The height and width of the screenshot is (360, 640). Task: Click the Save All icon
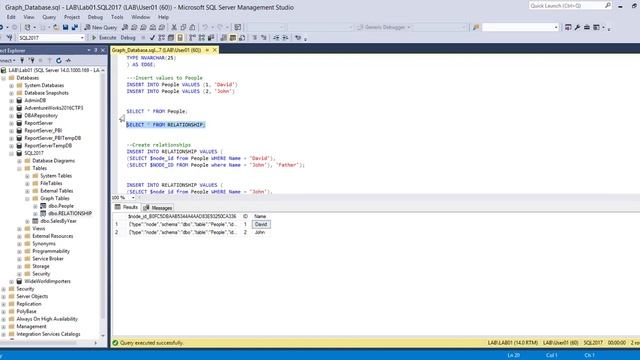(x=75, y=27)
